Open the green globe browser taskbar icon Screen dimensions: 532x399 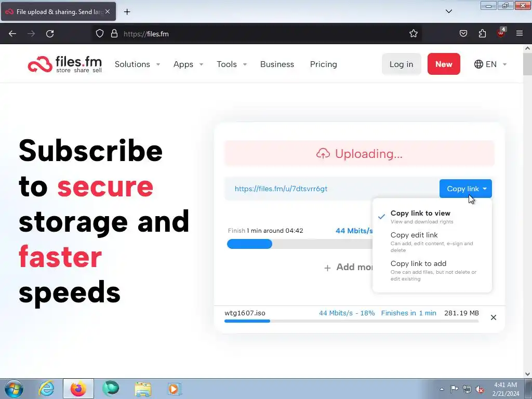point(111,389)
